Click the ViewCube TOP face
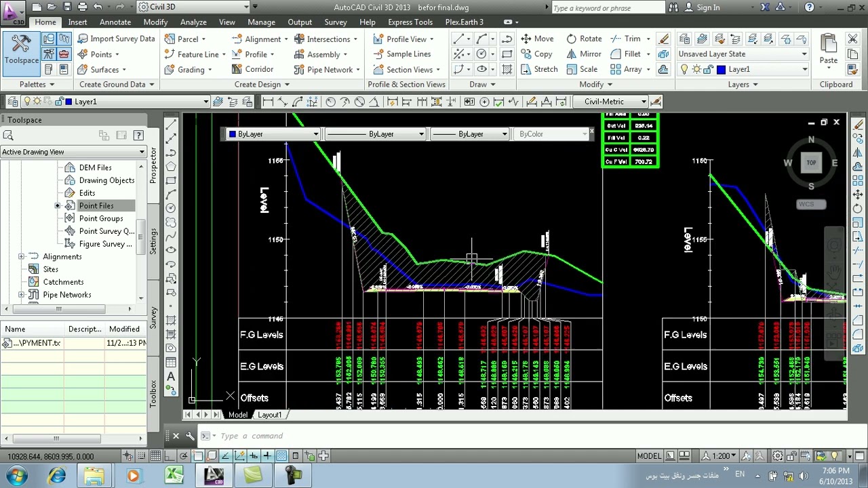868x488 pixels. point(811,163)
